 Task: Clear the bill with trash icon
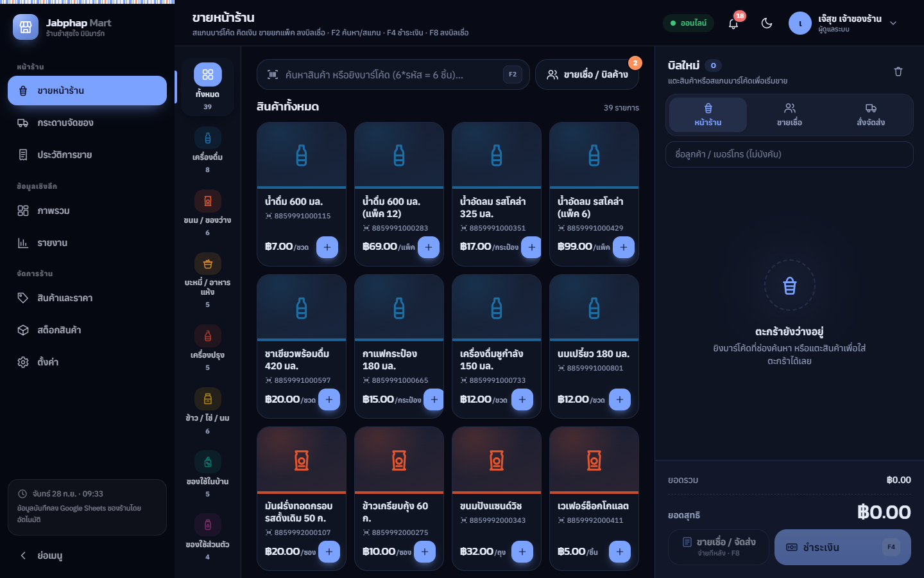898,72
